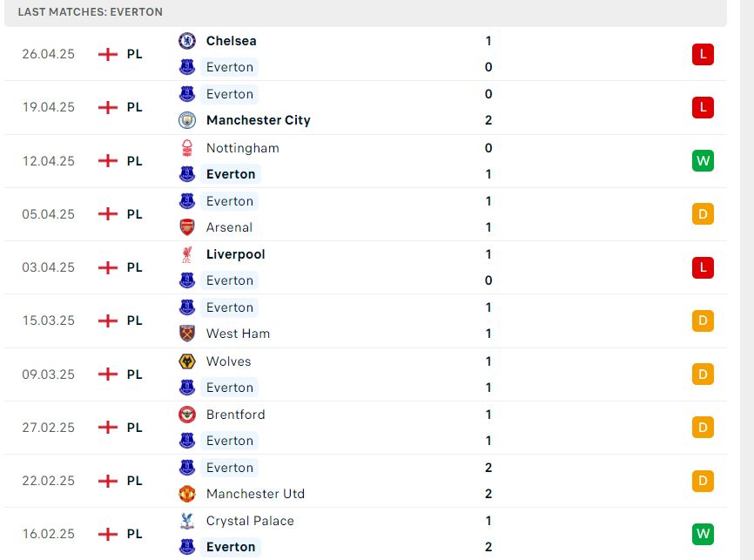Click the Nottingham Forest crest icon
Image resolution: width=754 pixels, height=560 pixels.
coord(187,148)
